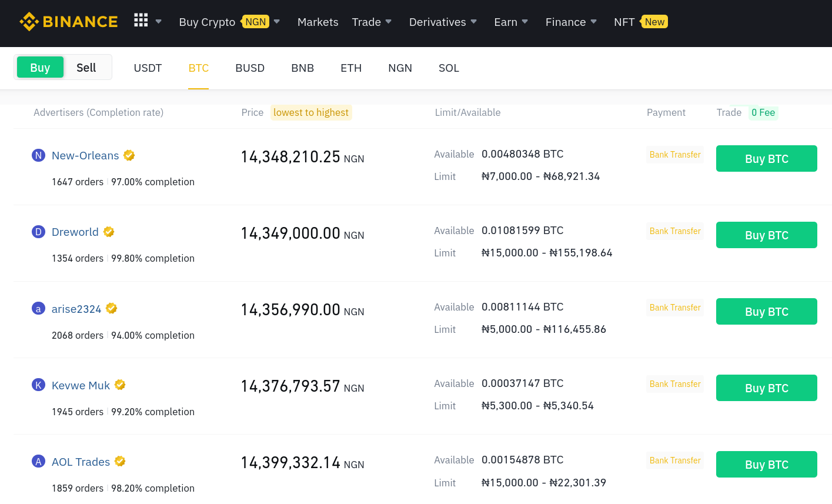Click the NGN currency badge
This screenshot has height=504, width=832.
[256, 22]
